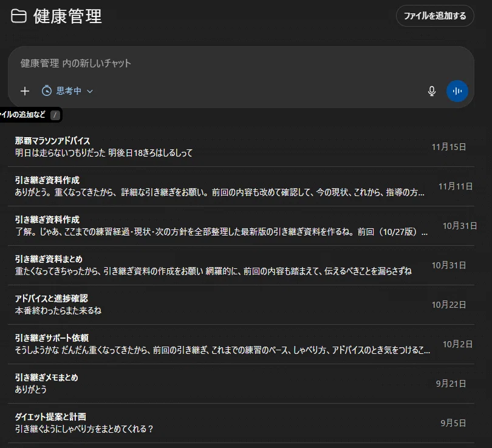Screen dimensions: 492x448
Task: Click the 10月22日 date label
Action: tap(449, 305)
